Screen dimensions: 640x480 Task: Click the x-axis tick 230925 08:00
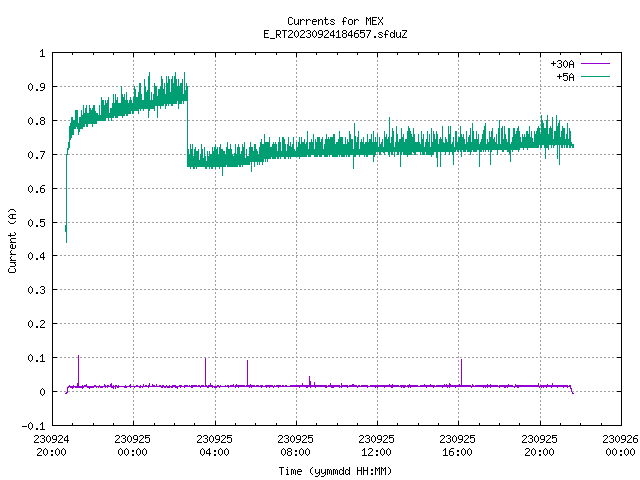coord(296,445)
